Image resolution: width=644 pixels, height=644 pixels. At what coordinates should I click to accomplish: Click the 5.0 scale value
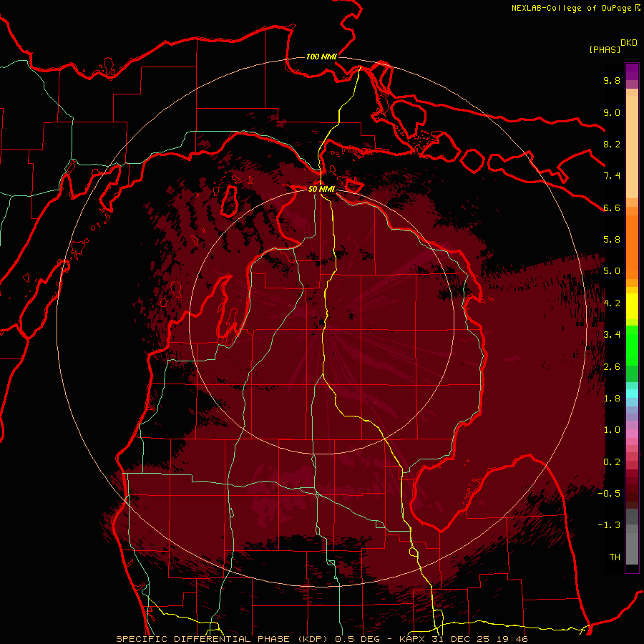tap(612, 271)
